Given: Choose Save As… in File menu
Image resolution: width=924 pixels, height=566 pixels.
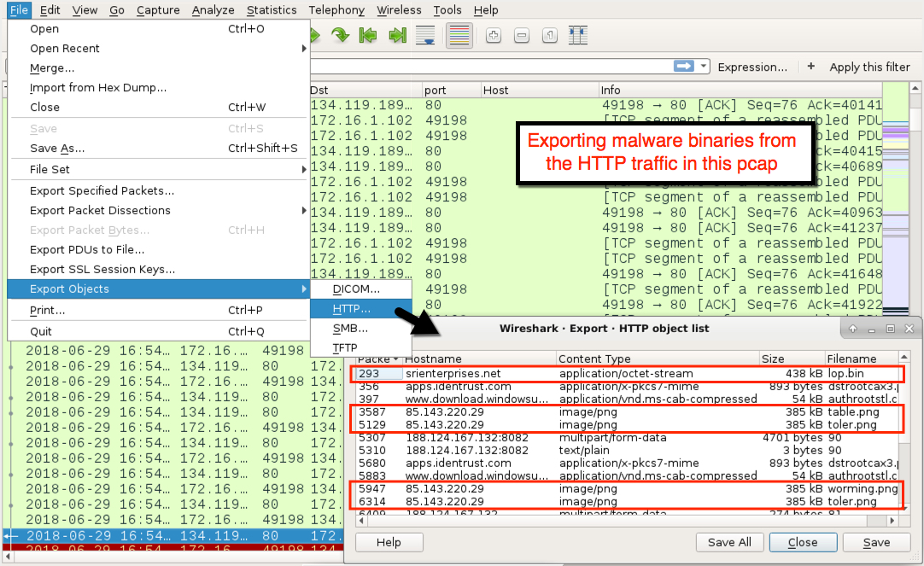Looking at the screenshot, I should [159, 149].
